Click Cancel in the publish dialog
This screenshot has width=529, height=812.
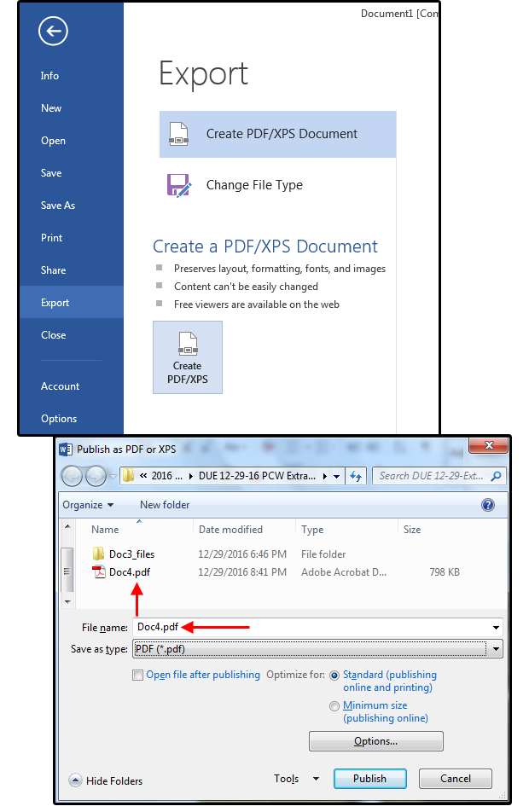[456, 779]
